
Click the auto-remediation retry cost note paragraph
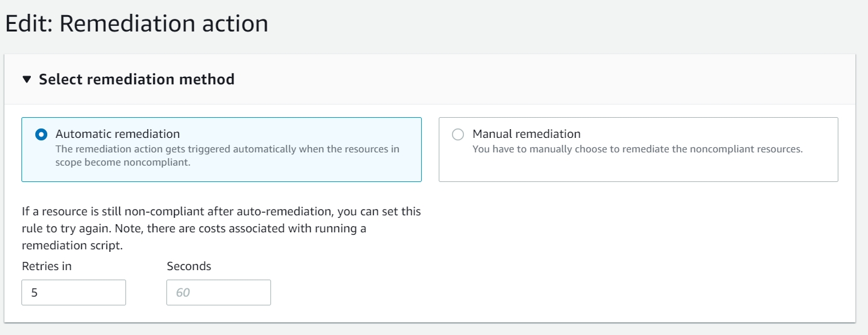click(221, 228)
